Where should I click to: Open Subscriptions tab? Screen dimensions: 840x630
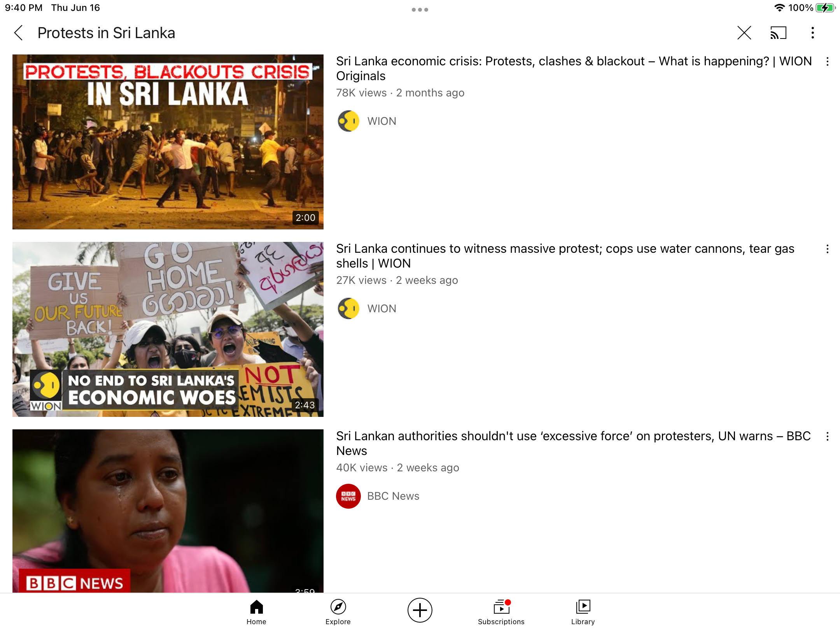[x=501, y=612]
